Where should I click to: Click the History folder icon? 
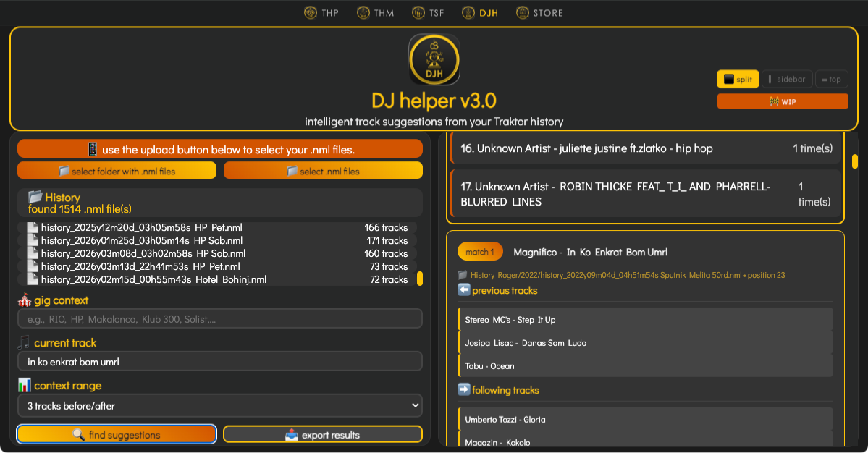click(35, 197)
